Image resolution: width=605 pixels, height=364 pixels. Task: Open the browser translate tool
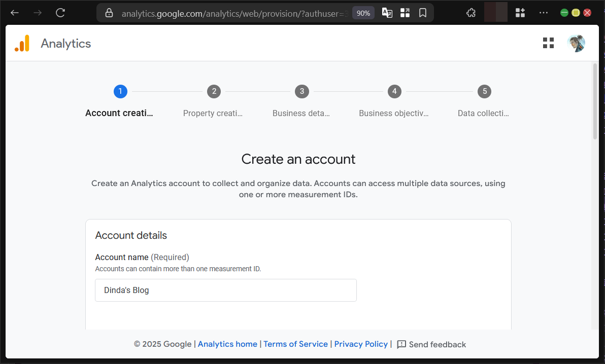(x=387, y=13)
